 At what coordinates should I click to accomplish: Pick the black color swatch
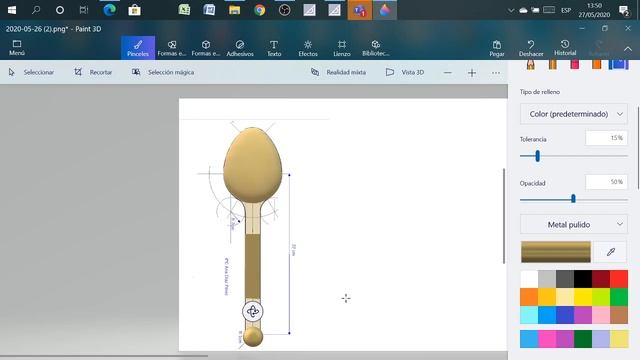(x=583, y=279)
